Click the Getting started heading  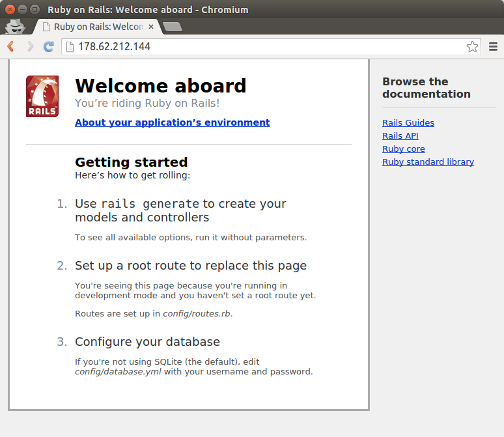[x=131, y=162]
